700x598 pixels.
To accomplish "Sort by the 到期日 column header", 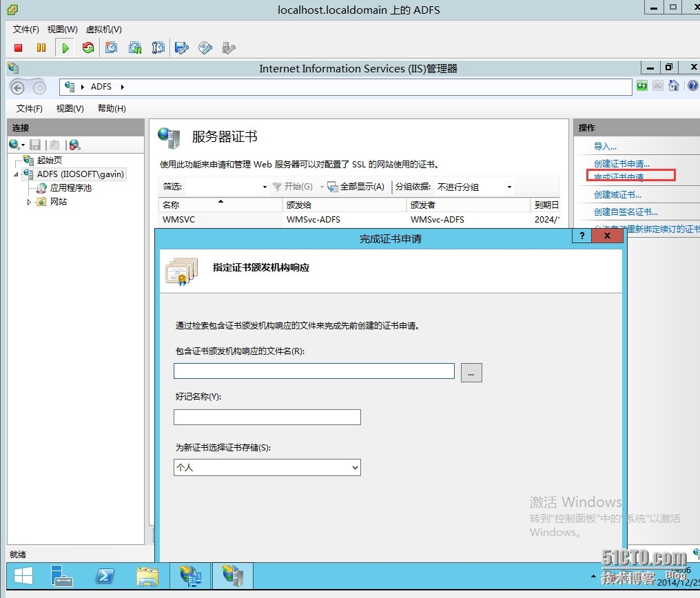I will [546, 205].
